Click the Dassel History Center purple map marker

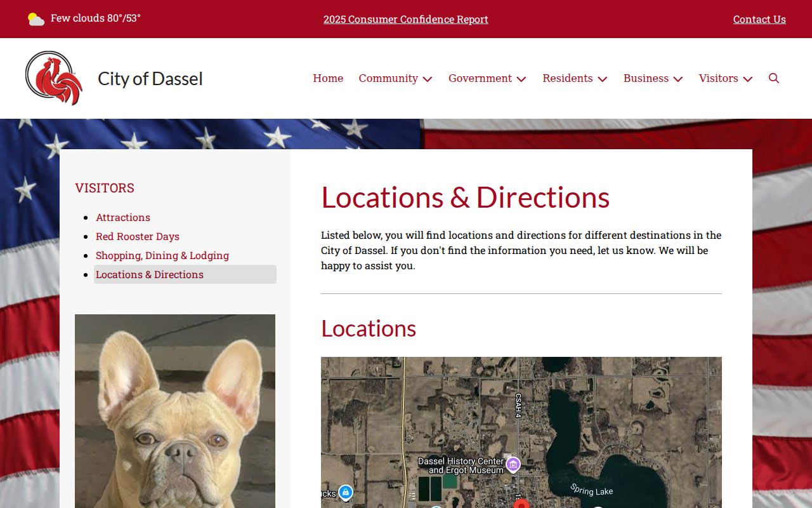[513, 464]
